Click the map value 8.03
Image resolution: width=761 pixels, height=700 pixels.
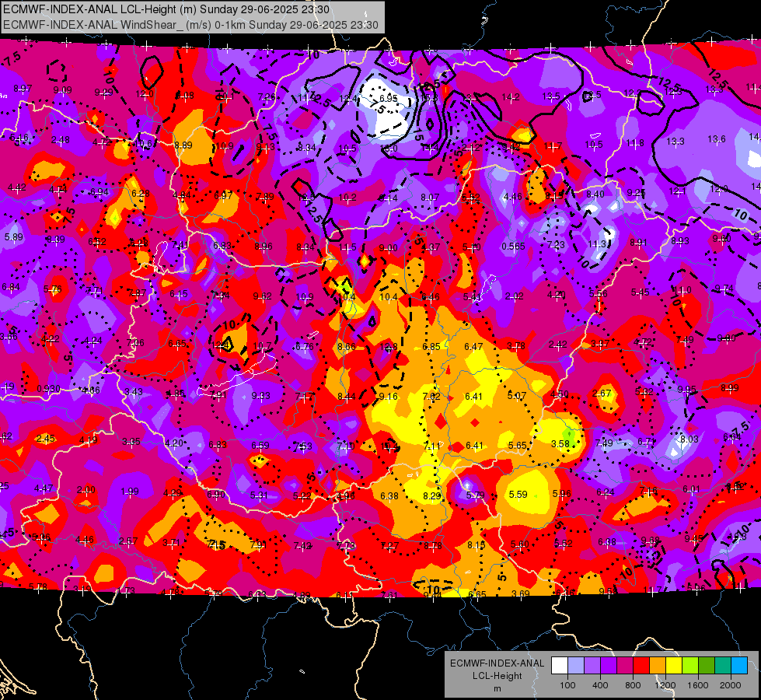pos(689,439)
